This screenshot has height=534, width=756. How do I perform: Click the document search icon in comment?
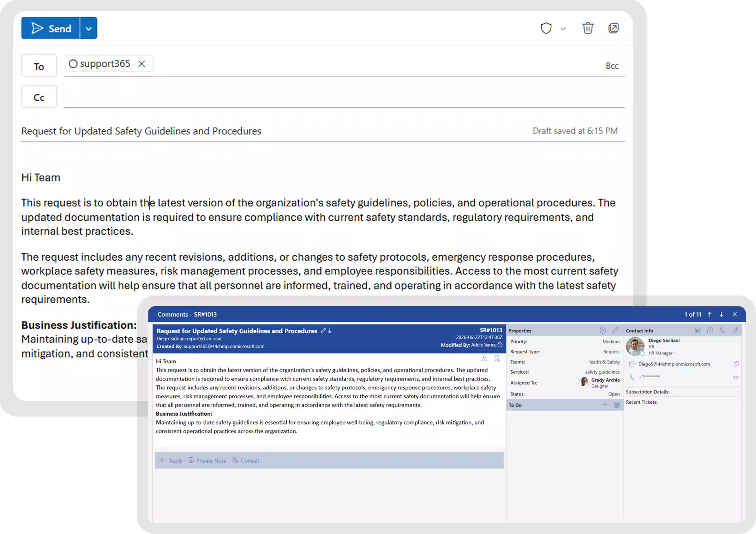click(497, 358)
